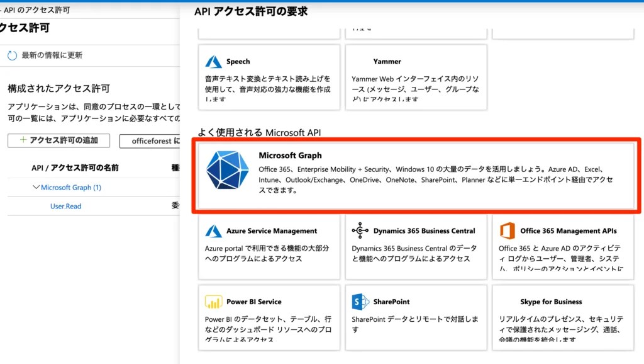The image size is (644, 364).
Task: Click the Power BI Service chart icon
Action: pos(214,302)
